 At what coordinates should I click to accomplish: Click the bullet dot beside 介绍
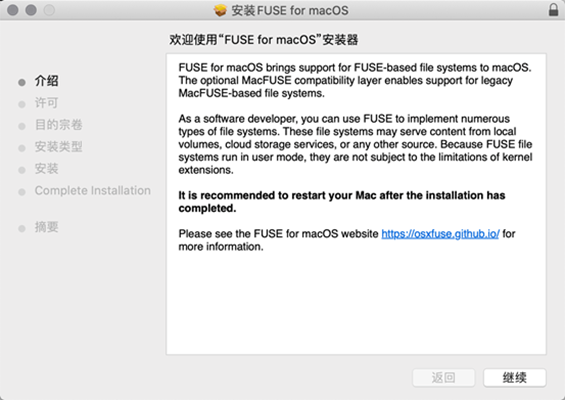tap(22, 83)
